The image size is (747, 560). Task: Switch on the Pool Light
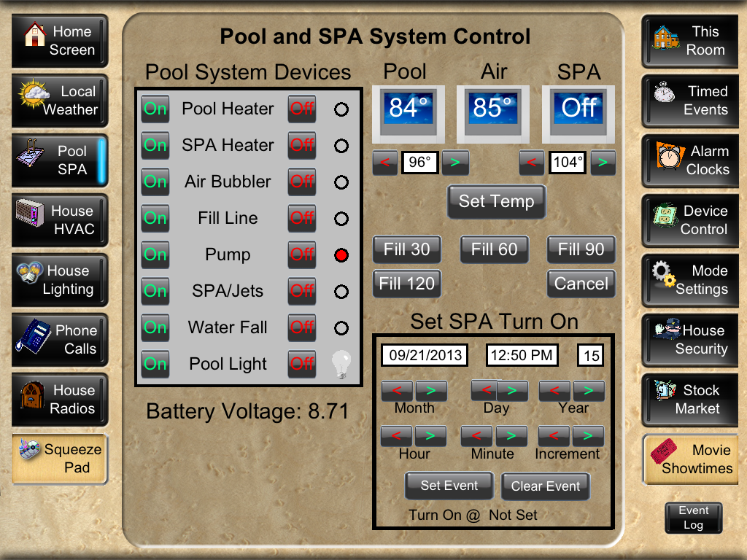click(x=155, y=364)
